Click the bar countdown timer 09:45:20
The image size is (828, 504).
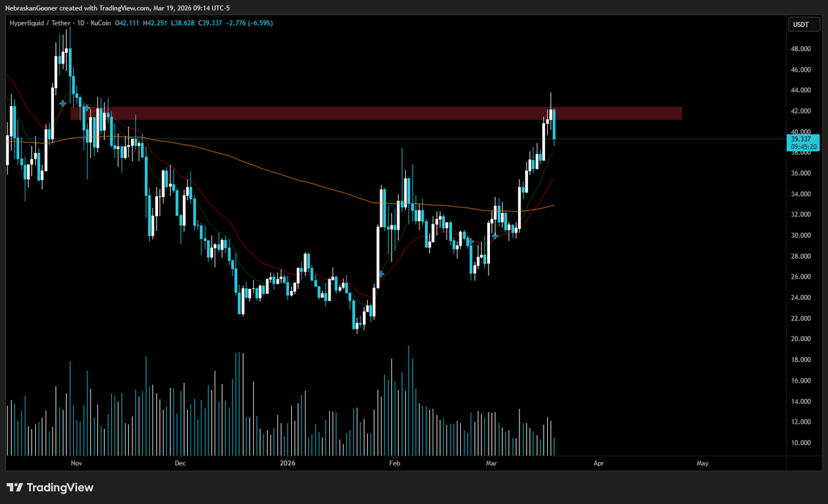click(804, 147)
